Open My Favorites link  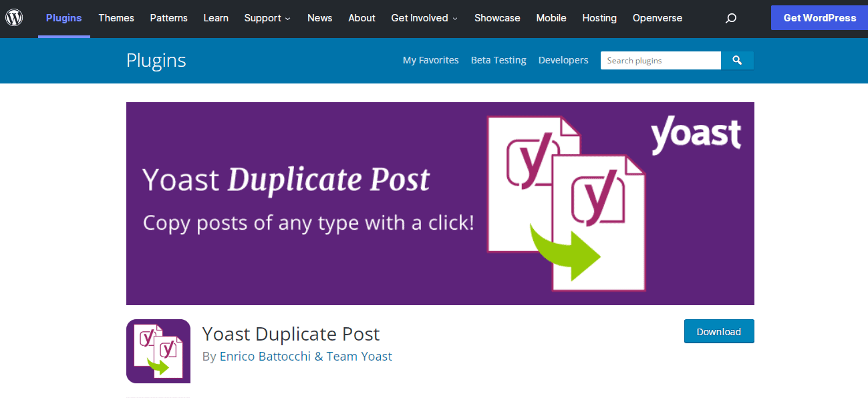click(x=430, y=60)
